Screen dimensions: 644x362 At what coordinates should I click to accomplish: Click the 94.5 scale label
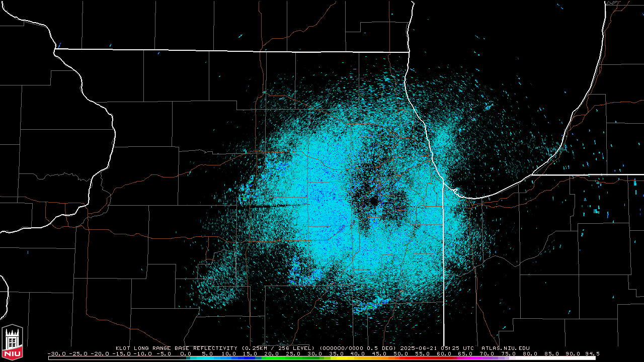coord(592,353)
